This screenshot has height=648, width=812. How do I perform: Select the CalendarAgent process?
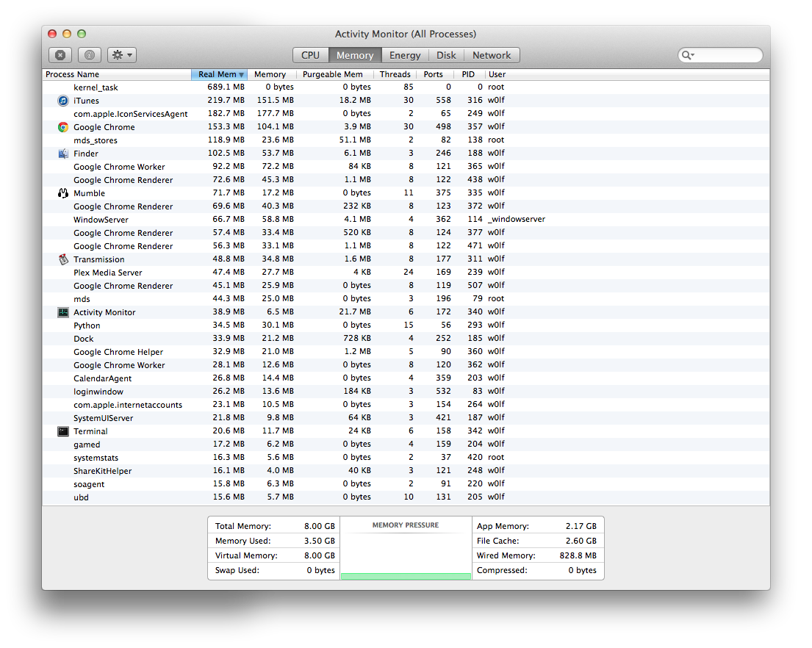click(406, 378)
